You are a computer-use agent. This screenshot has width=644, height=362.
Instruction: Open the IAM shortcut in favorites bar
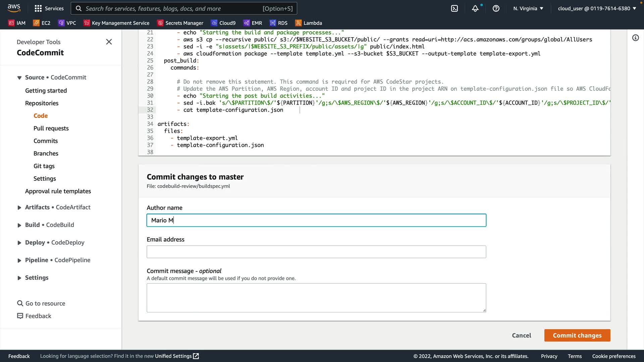click(17, 23)
